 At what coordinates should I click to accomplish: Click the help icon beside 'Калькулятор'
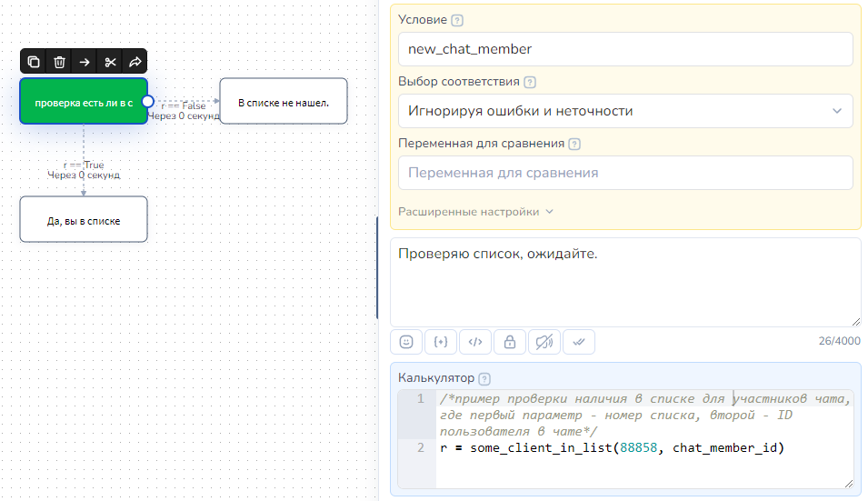pos(484,378)
